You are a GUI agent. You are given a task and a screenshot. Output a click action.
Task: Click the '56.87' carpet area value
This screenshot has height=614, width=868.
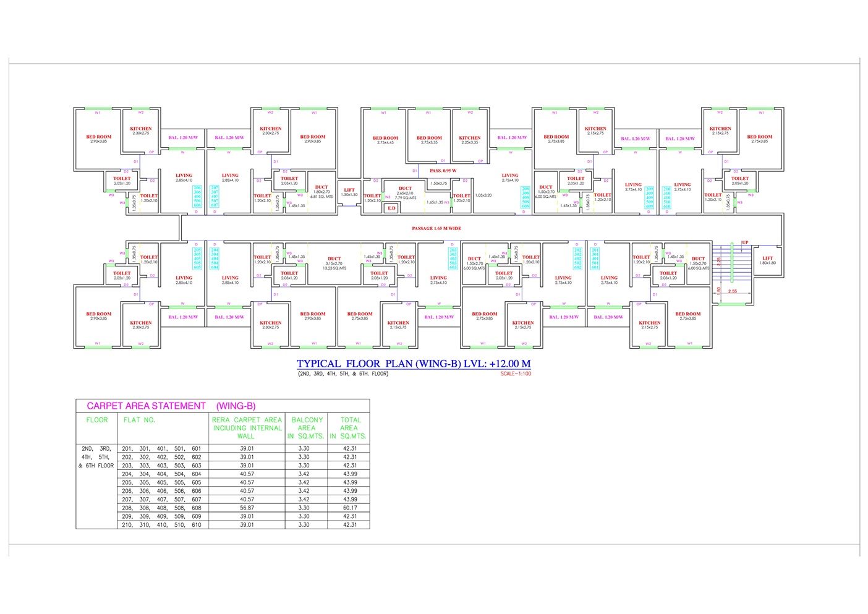coord(247,508)
